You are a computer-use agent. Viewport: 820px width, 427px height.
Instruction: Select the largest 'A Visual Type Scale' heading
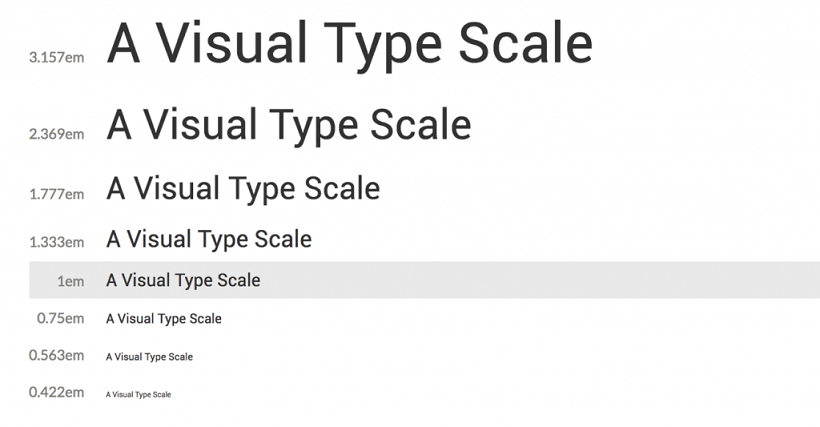[x=349, y=45]
